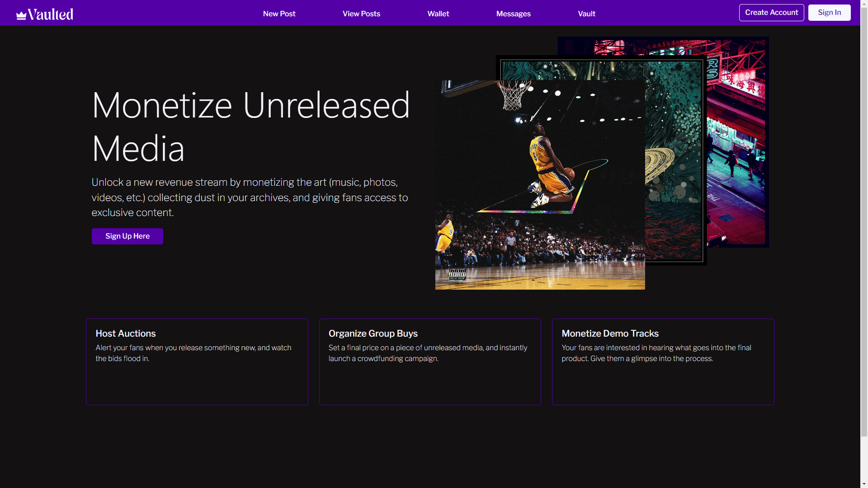Screen dimensions: 868x488
Task: Open the New Post page
Action: pos(279,14)
